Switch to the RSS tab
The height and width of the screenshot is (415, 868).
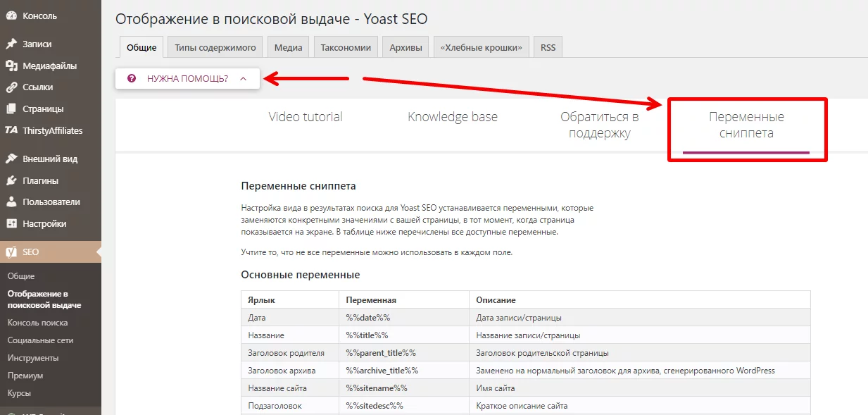click(x=548, y=47)
